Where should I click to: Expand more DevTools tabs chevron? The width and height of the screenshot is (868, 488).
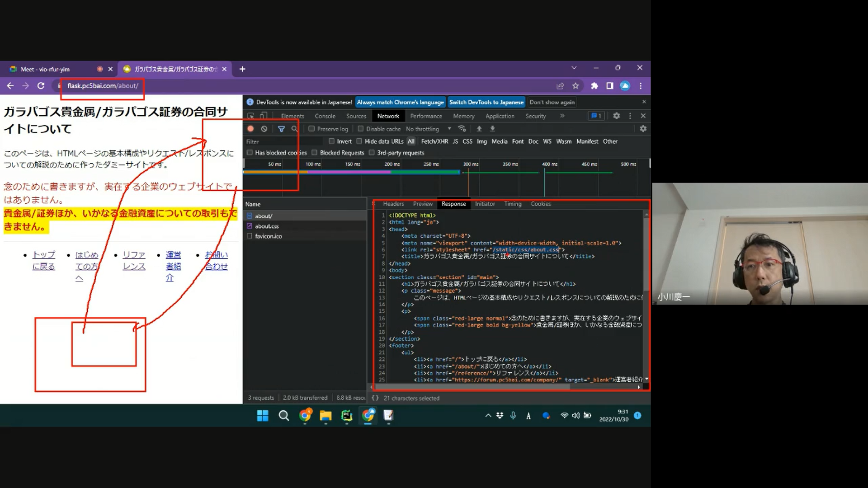(562, 116)
